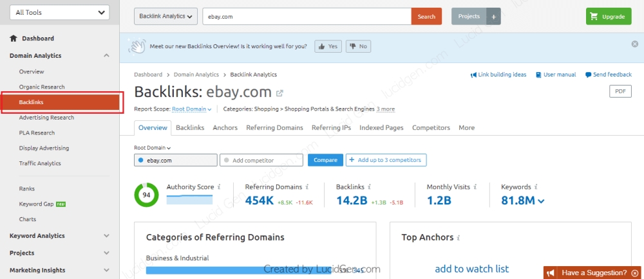
Task: Expand the Keyword Analytics section
Action: 106,236
